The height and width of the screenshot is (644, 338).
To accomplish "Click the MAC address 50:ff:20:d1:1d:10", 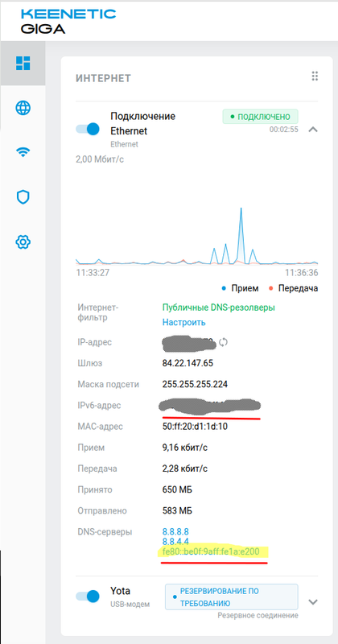I will point(195,427).
